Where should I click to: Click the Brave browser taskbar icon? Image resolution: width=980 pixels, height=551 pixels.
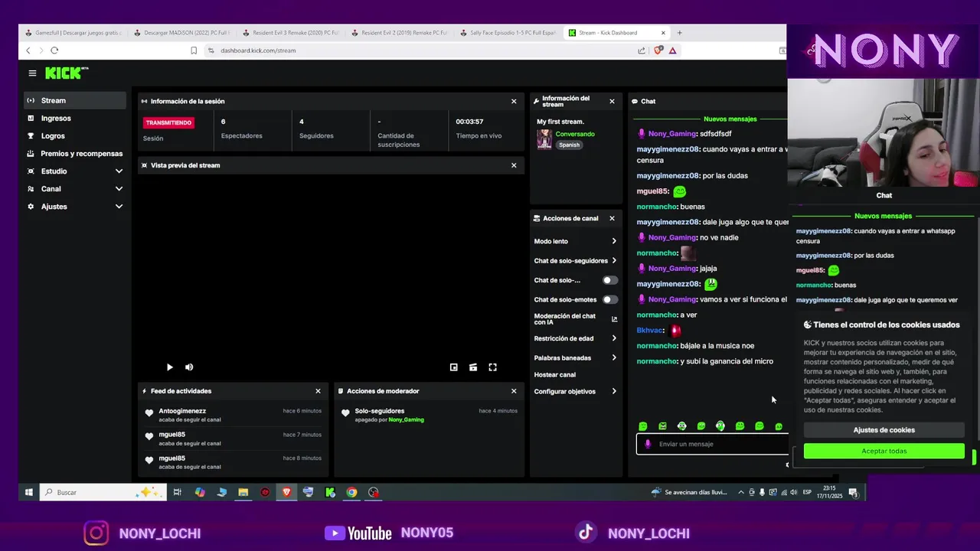tap(286, 492)
